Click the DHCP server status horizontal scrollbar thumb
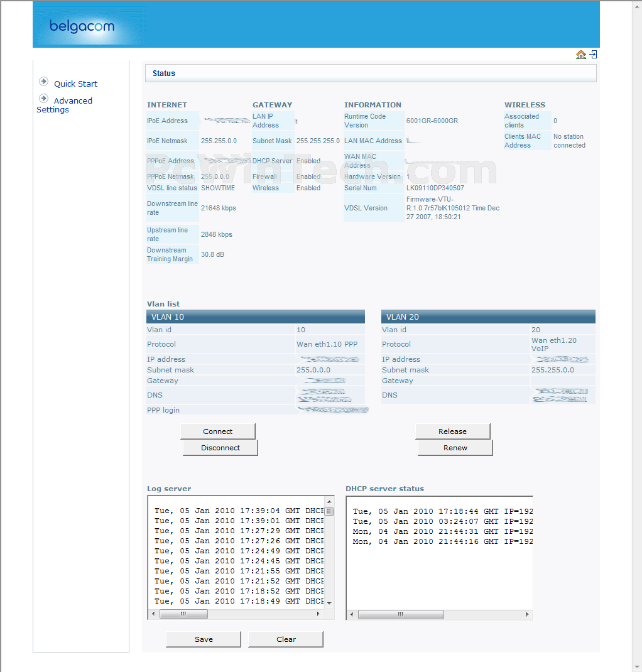The image size is (642, 672). (401, 615)
